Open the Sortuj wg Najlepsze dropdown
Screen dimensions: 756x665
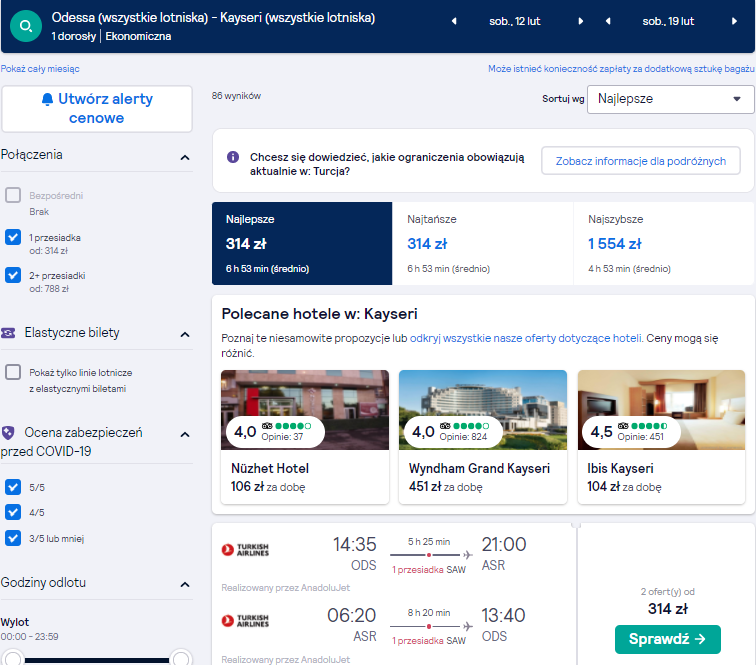[670, 99]
